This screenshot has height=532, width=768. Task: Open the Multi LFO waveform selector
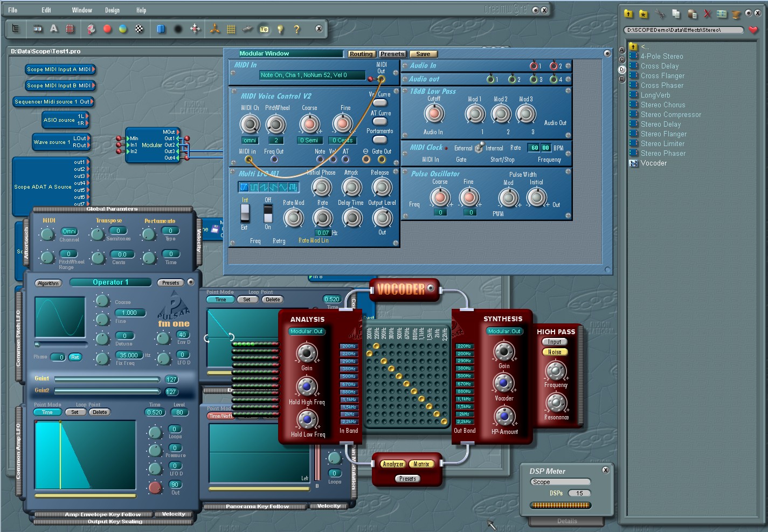(x=268, y=187)
